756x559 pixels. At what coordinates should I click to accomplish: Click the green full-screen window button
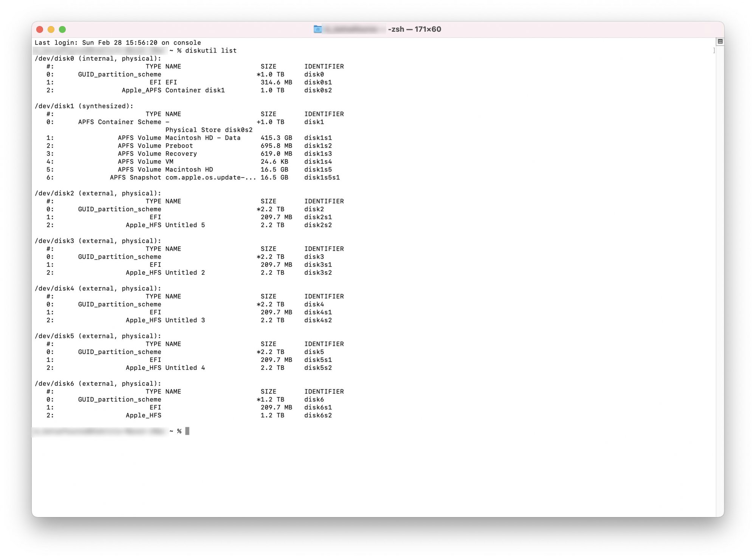[62, 29]
